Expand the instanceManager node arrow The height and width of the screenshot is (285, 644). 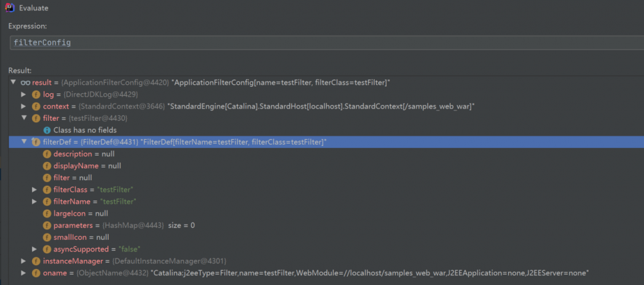pyautogui.click(x=24, y=261)
